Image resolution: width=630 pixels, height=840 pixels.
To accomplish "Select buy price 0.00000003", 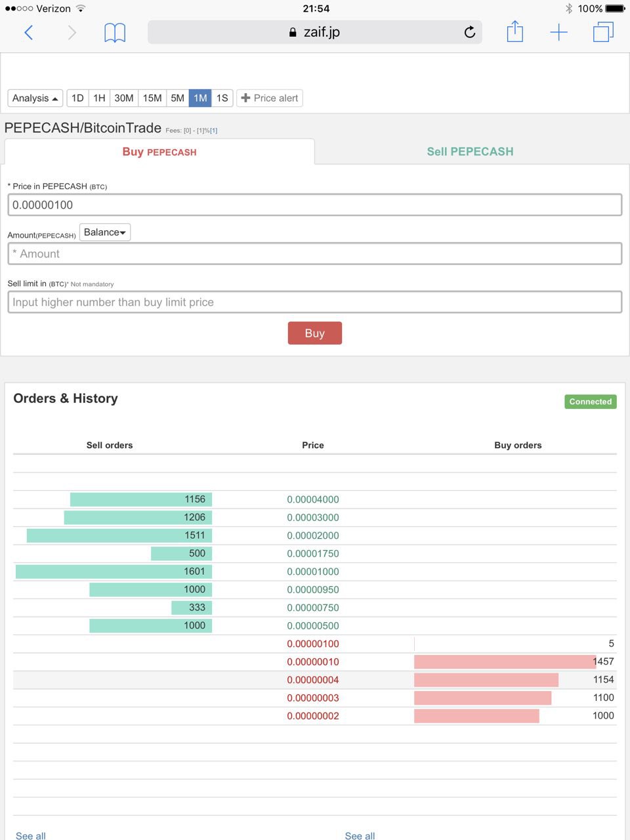I will tap(313, 698).
